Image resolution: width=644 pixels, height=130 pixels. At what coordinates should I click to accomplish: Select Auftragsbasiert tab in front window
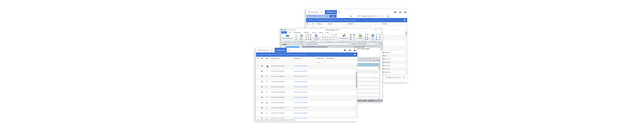(x=280, y=50)
